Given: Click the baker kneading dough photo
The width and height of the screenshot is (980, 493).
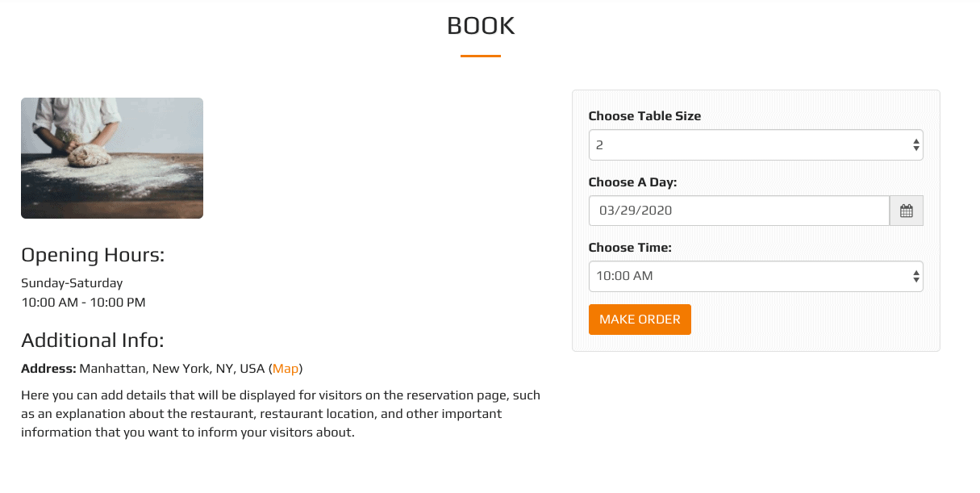Looking at the screenshot, I should pos(112,158).
